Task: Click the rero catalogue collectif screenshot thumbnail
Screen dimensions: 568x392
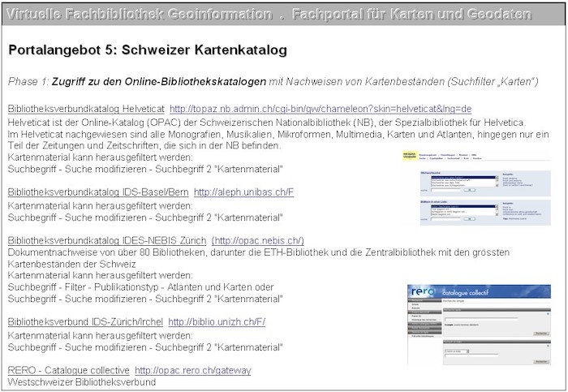Action: [x=479, y=325]
